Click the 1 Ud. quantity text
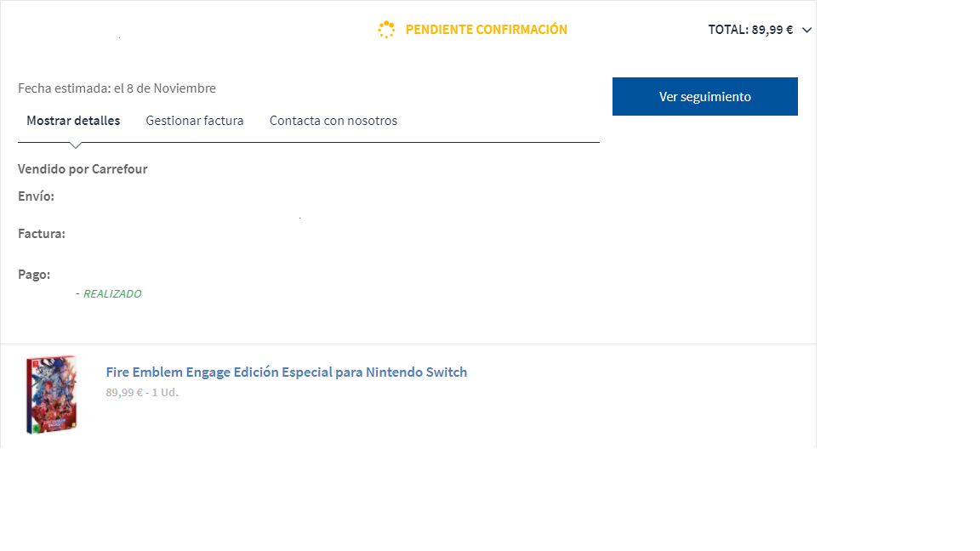The image size is (980, 551). coord(165,392)
